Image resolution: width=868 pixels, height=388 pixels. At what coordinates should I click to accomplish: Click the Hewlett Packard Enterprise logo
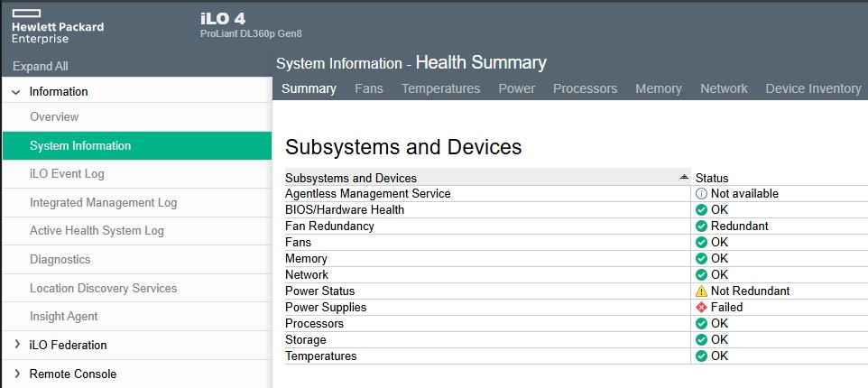pos(58,26)
